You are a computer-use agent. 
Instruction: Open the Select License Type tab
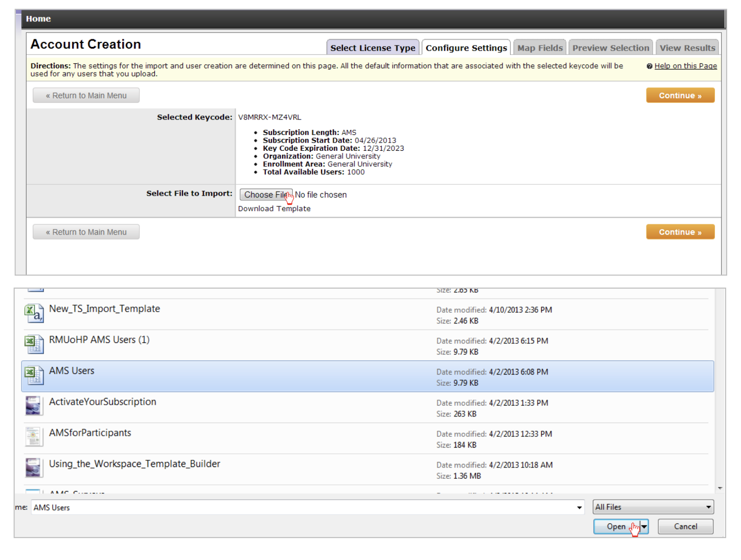(x=373, y=48)
